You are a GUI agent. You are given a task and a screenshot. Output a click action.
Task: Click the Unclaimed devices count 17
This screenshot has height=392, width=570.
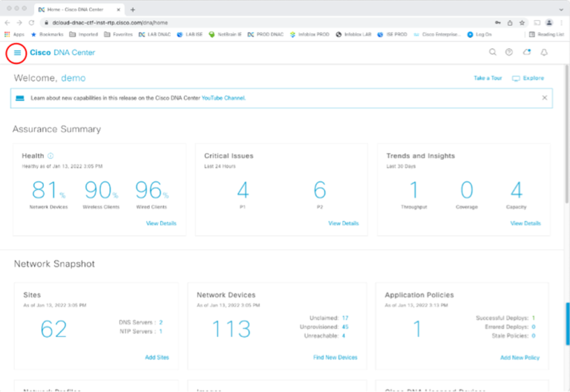click(345, 318)
